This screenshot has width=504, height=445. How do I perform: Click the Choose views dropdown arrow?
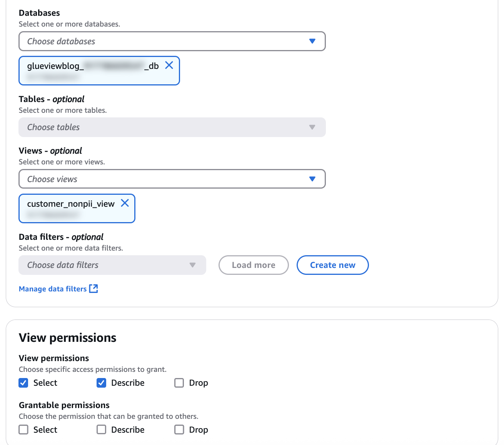tap(312, 179)
